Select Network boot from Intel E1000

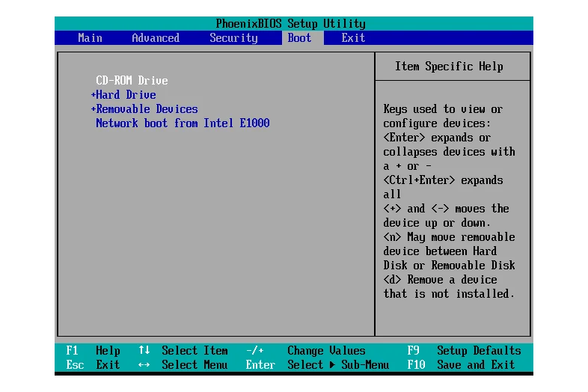point(183,123)
